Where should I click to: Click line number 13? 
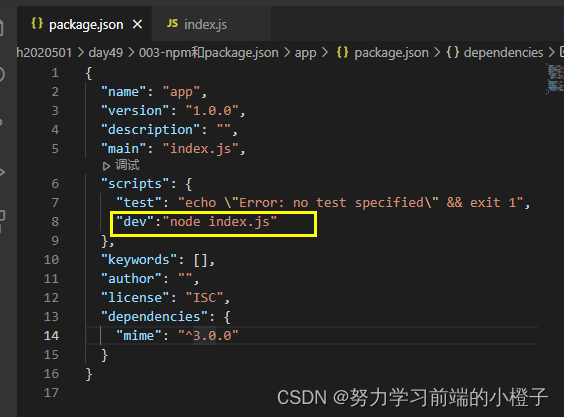click(x=51, y=317)
